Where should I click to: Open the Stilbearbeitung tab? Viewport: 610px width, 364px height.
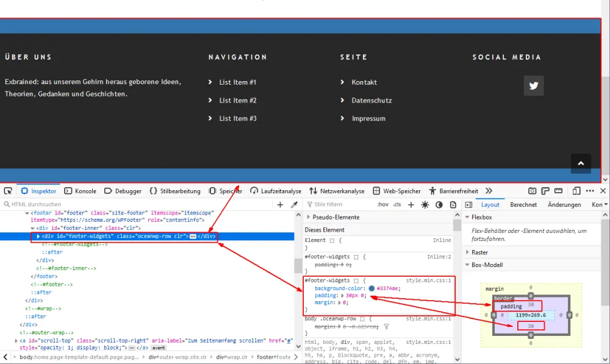click(x=175, y=191)
